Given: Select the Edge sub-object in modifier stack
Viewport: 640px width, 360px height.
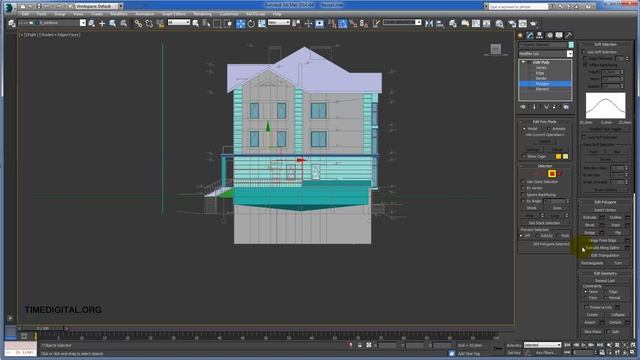Looking at the screenshot, I should click(x=540, y=73).
